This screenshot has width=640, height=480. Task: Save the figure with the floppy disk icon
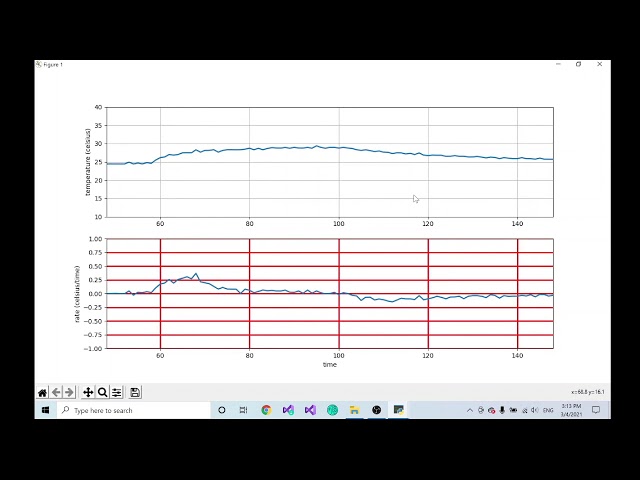tap(135, 393)
